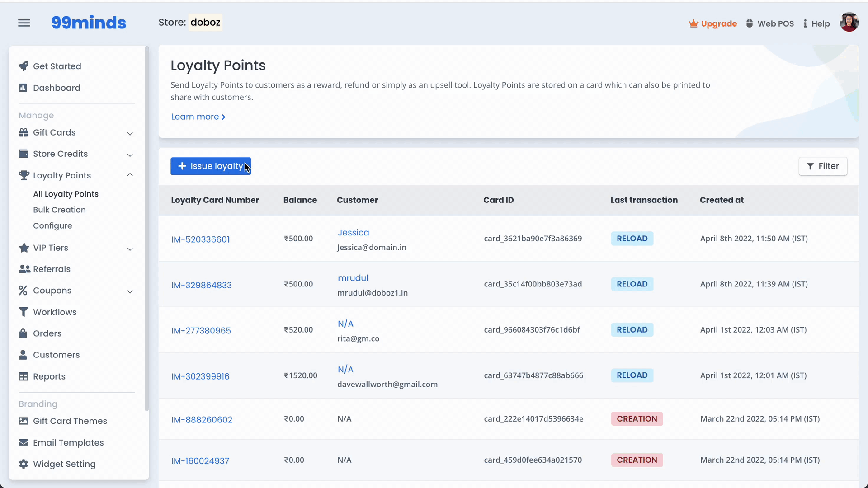Go to Dashboard in sidebar
The height and width of the screenshot is (488, 868).
point(57,88)
